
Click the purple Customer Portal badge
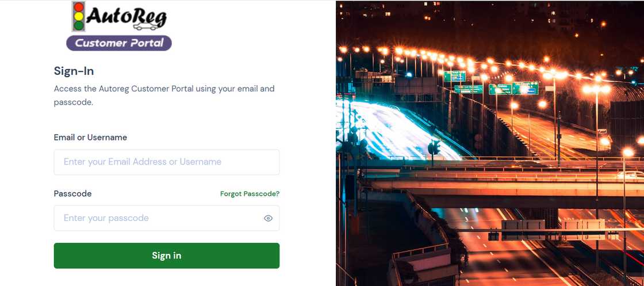(x=119, y=43)
